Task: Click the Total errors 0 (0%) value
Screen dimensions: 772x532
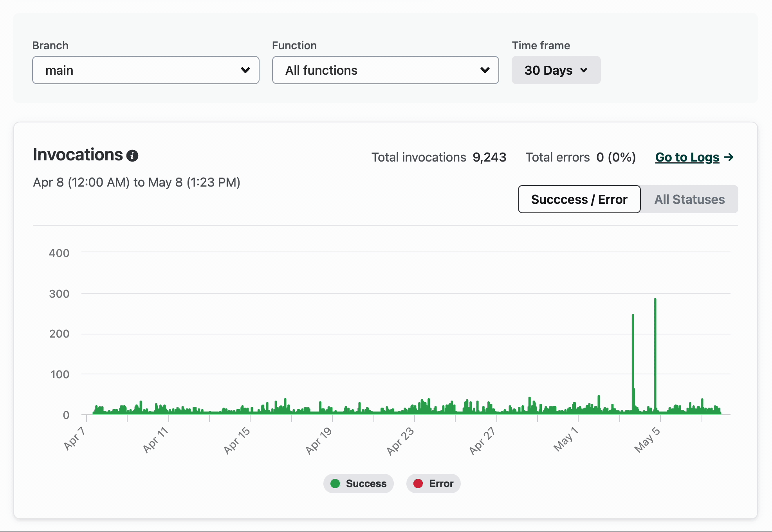Action: point(616,157)
